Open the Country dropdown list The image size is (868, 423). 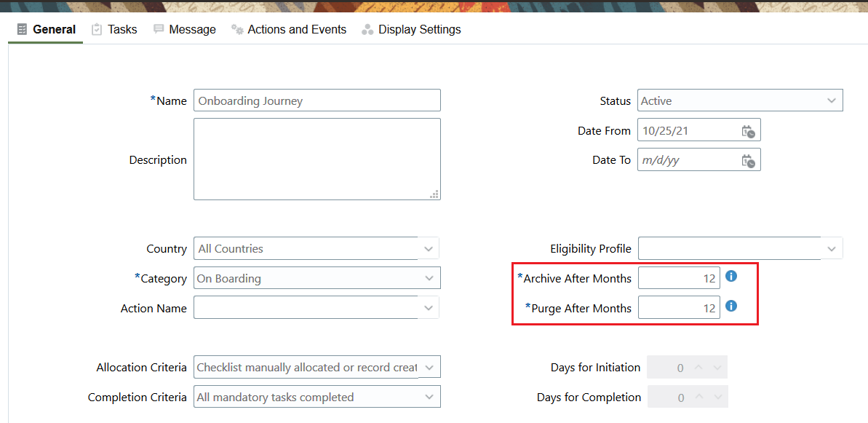click(x=429, y=249)
